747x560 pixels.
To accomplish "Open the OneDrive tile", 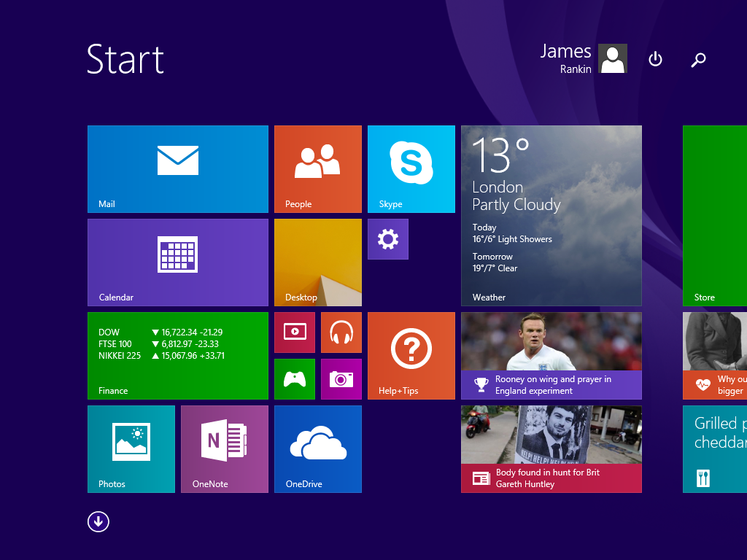I will tap(318, 449).
